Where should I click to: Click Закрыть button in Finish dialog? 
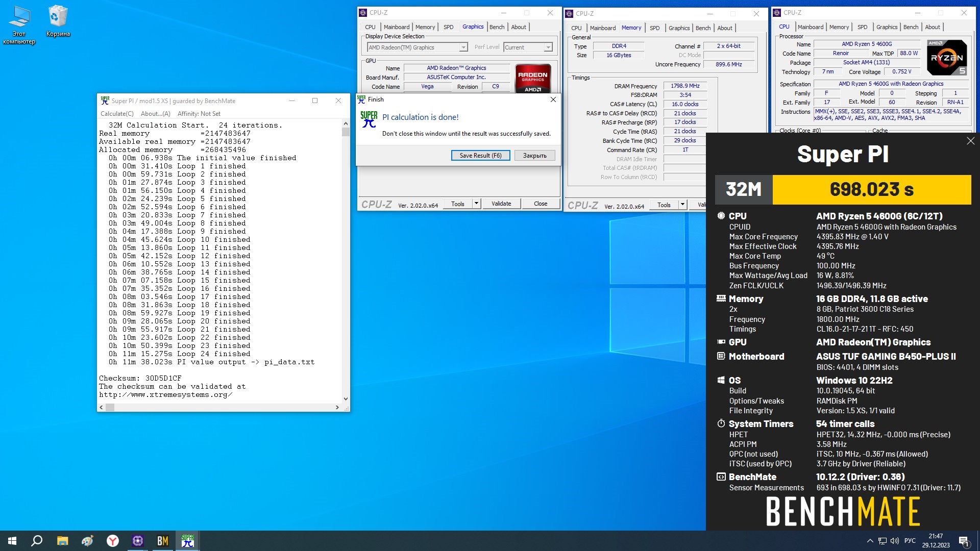(x=534, y=156)
